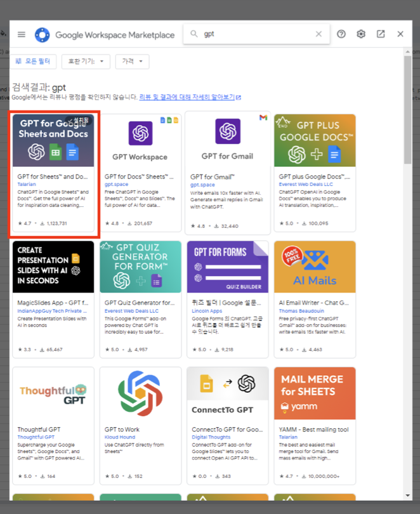The height and width of the screenshot is (514, 420).
Task: Open marketplace in new window icon
Action: pos(381,34)
